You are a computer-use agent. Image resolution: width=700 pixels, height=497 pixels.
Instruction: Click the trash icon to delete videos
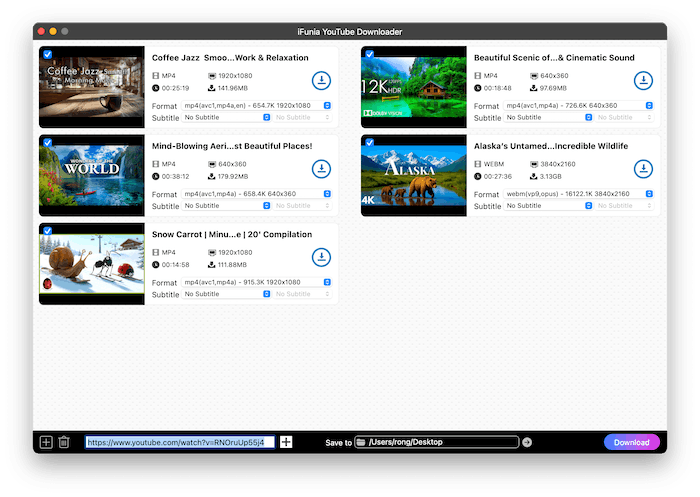coord(64,442)
